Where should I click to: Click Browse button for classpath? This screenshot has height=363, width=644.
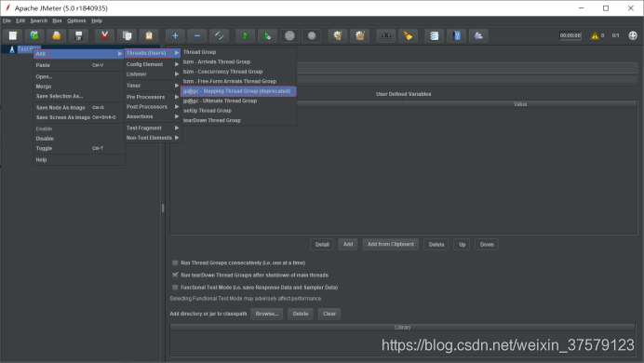[266, 314]
